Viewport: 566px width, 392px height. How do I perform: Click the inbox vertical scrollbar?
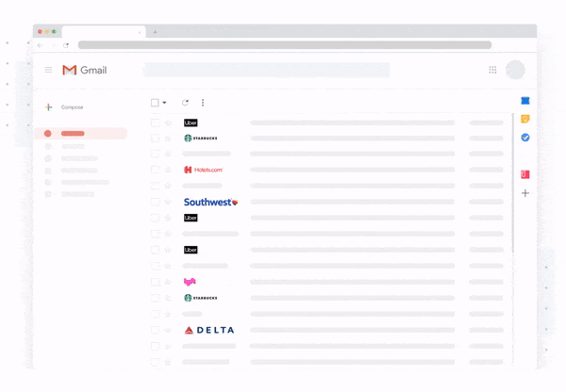pos(512,184)
